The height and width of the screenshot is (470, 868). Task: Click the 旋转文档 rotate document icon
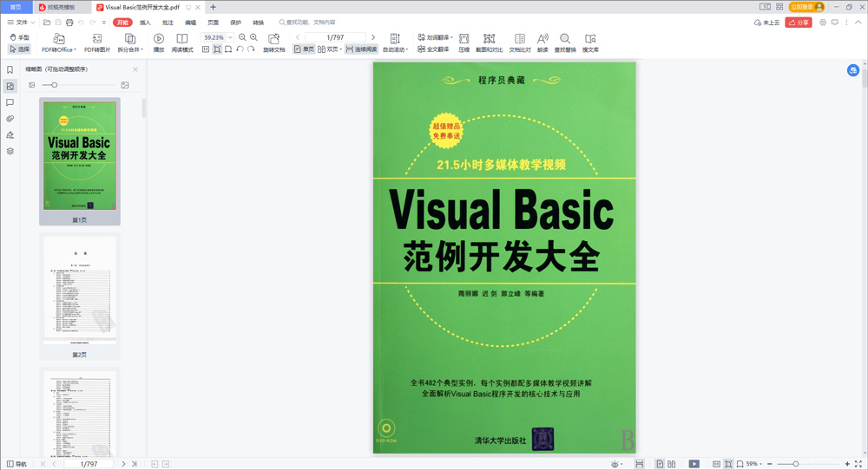[x=274, y=39]
